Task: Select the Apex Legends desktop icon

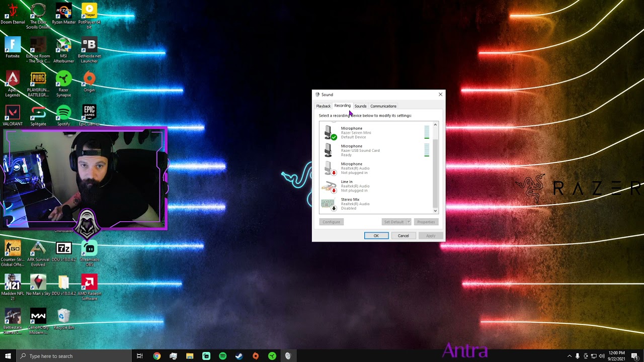Action: pos(13,84)
